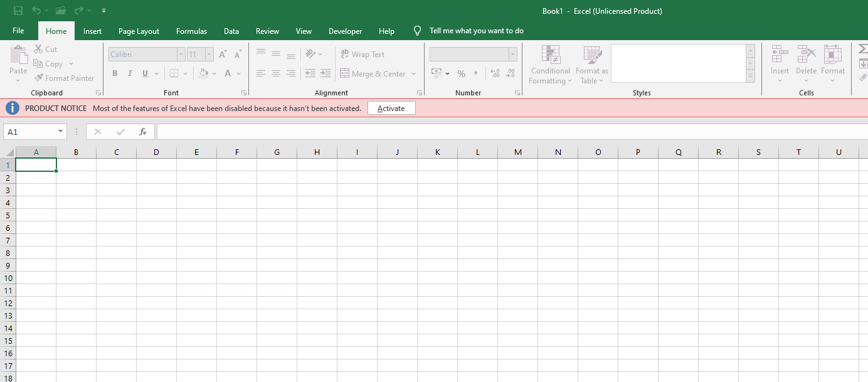868x382 pixels.
Task: Switch to the Page Layout tab
Action: [x=139, y=31]
